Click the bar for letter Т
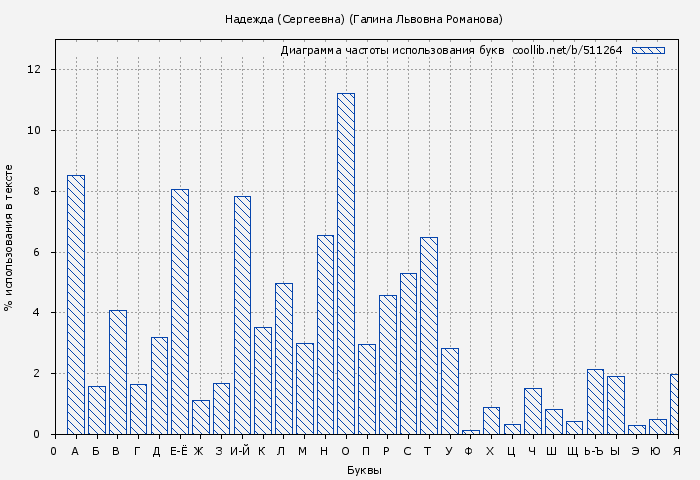 (429, 336)
